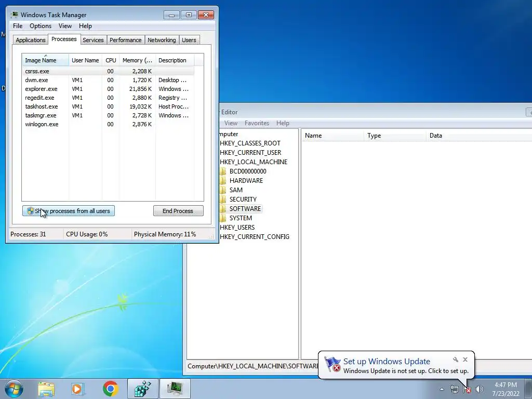Launch Windows Media Player from the taskbar
The width and height of the screenshot is (532, 399).
tap(78, 389)
